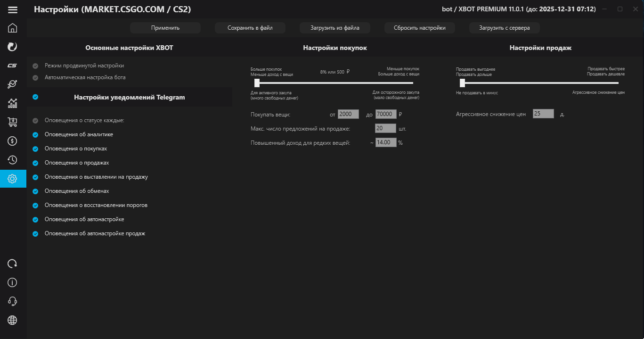Click the maximum price field showing 70000
The width and height of the screenshot is (644, 339).
pos(385,114)
